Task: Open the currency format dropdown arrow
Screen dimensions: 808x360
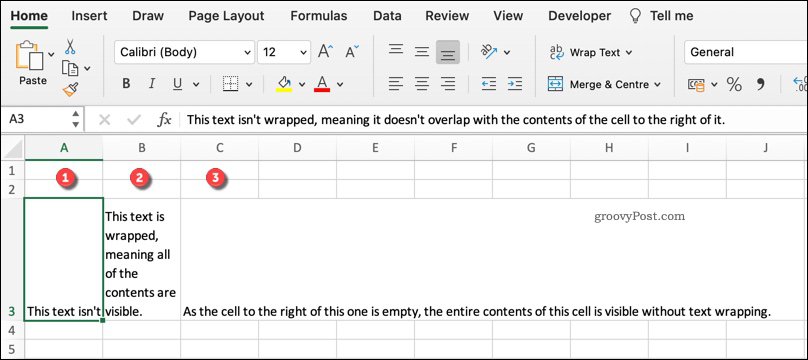Action: [x=714, y=84]
